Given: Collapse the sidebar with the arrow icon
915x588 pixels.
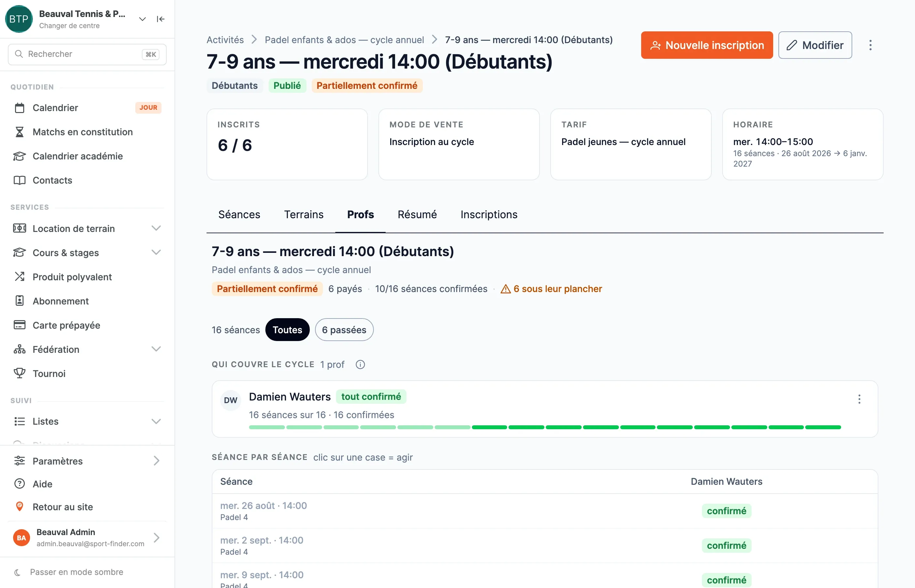Looking at the screenshot, I should pyautogui.click(x=161, y=19).
